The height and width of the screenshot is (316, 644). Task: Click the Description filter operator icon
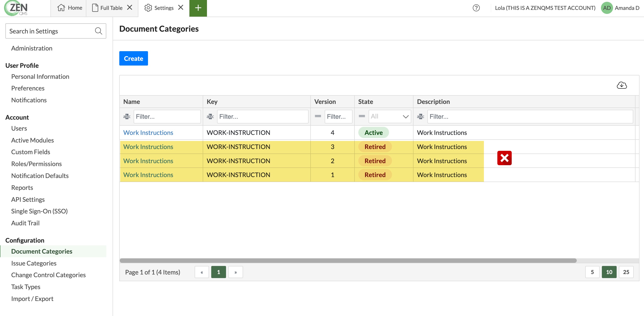point(420,116)
